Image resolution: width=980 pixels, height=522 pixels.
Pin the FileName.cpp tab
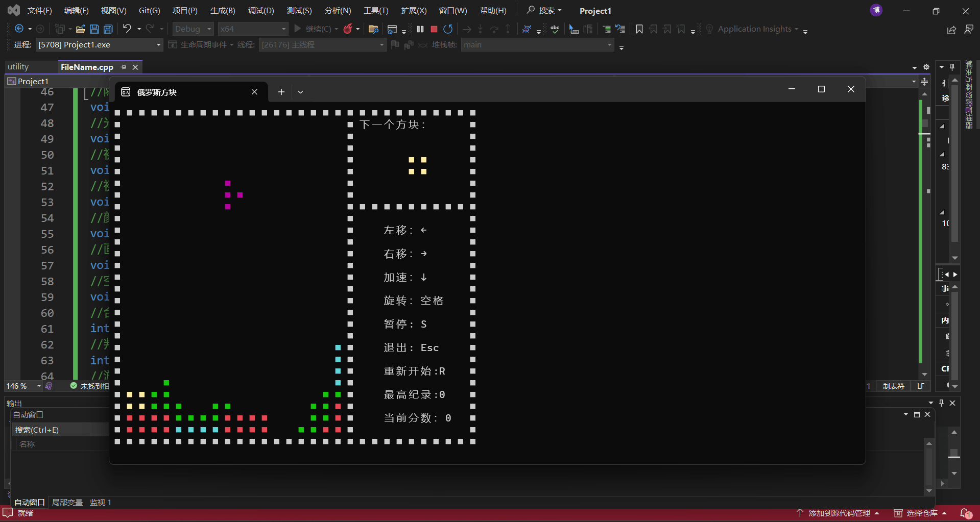(x=123, y=67)
